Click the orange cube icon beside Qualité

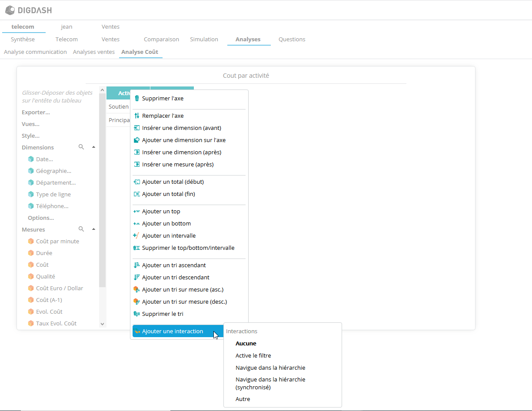(31, 276)
